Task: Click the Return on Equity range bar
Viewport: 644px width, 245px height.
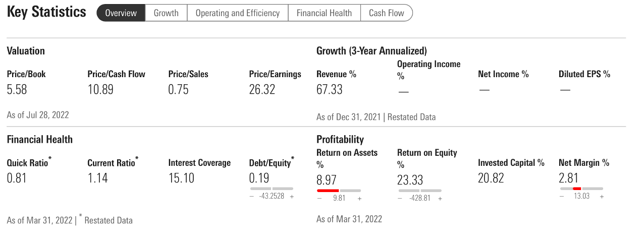Action: [419, 191]
